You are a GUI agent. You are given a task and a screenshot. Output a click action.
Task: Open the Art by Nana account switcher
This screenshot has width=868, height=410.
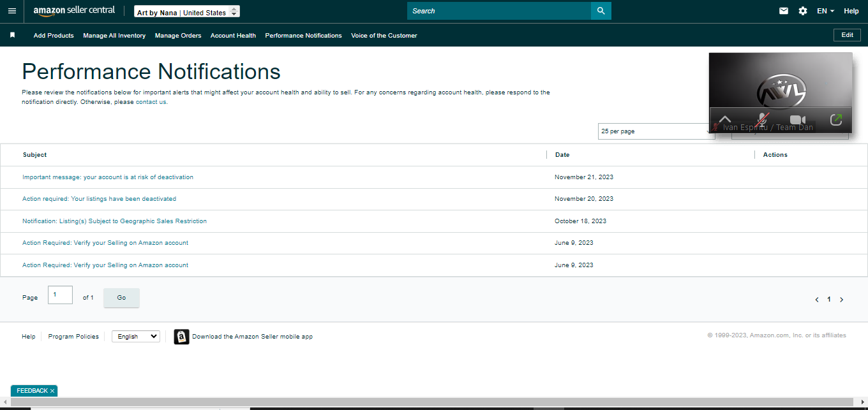187,12
